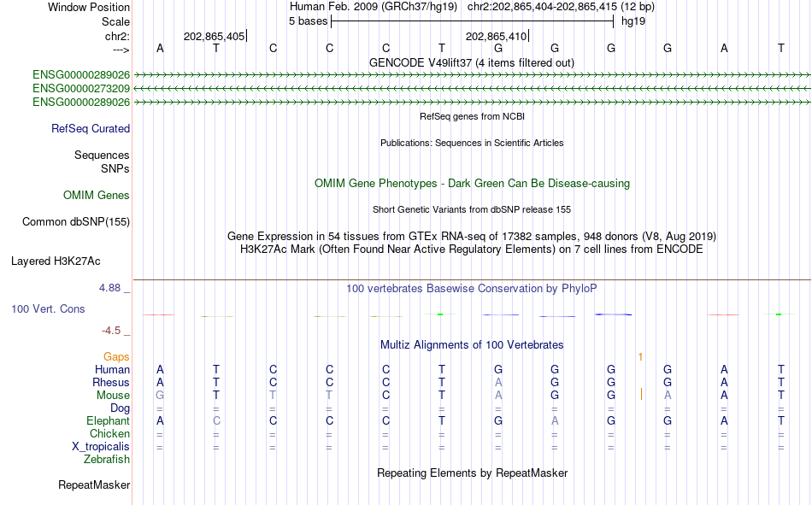Screen dimensions: 812x505
Task: Click the Window Position label
Action: tap(89, 7)
